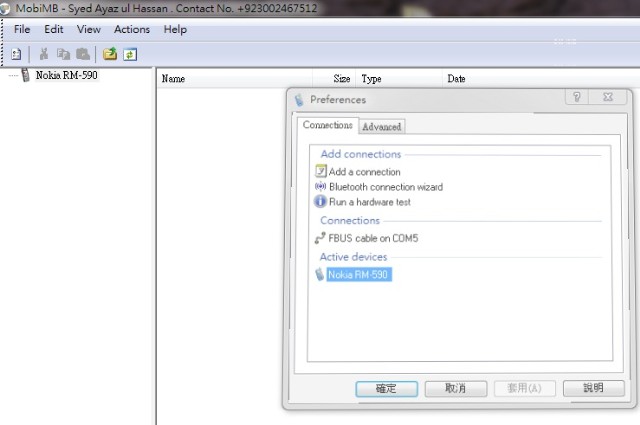Open the View menu
The height and width of the screenshot is (425, 640).
(x=89, y=29)
